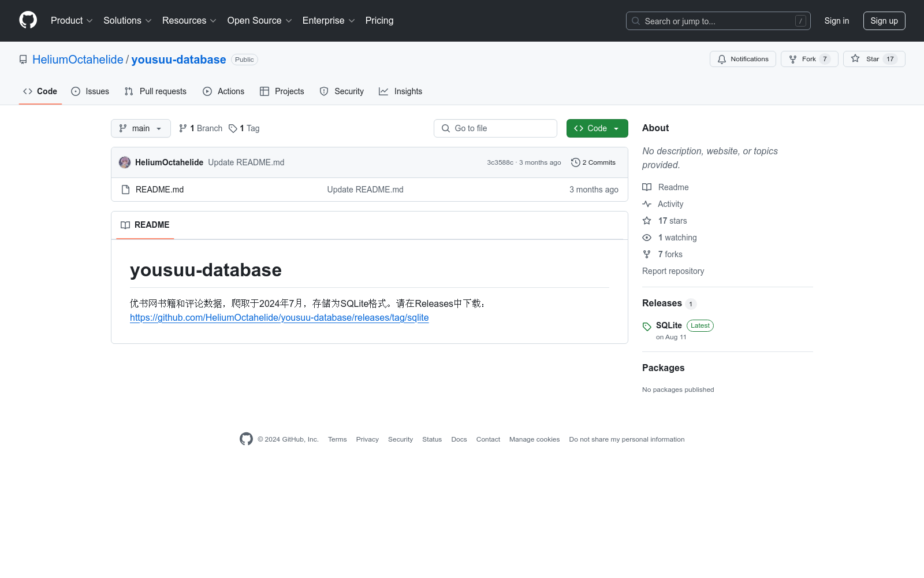The width and height of the screenshot is (924, 578).
Task: Click the Go to file field
Action: [x=495, y=128]
